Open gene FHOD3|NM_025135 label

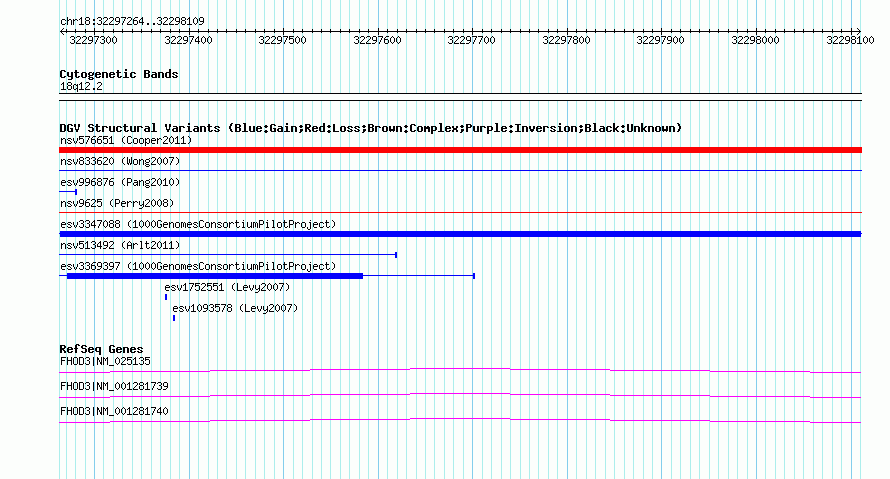point(105,361)
